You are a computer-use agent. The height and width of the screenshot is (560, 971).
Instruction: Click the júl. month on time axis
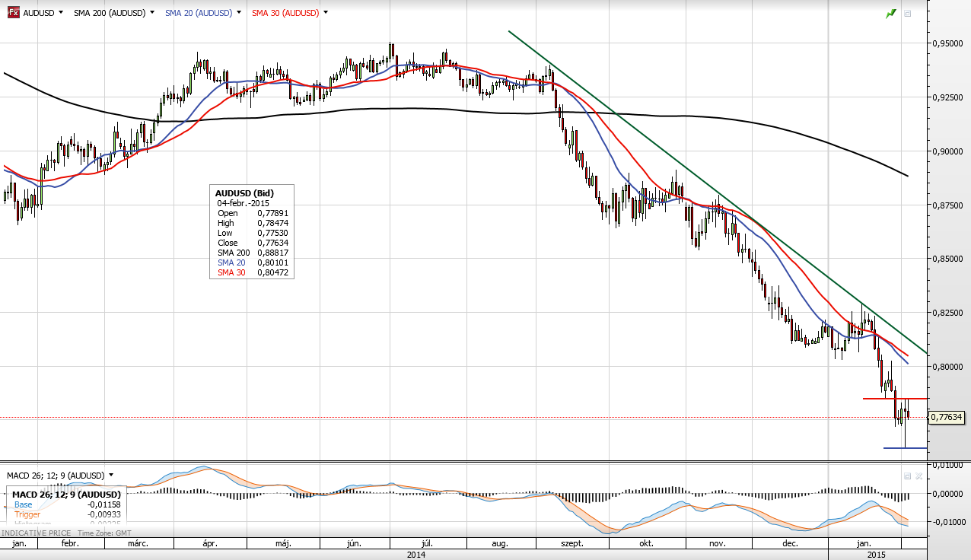[x=427, y=544]
